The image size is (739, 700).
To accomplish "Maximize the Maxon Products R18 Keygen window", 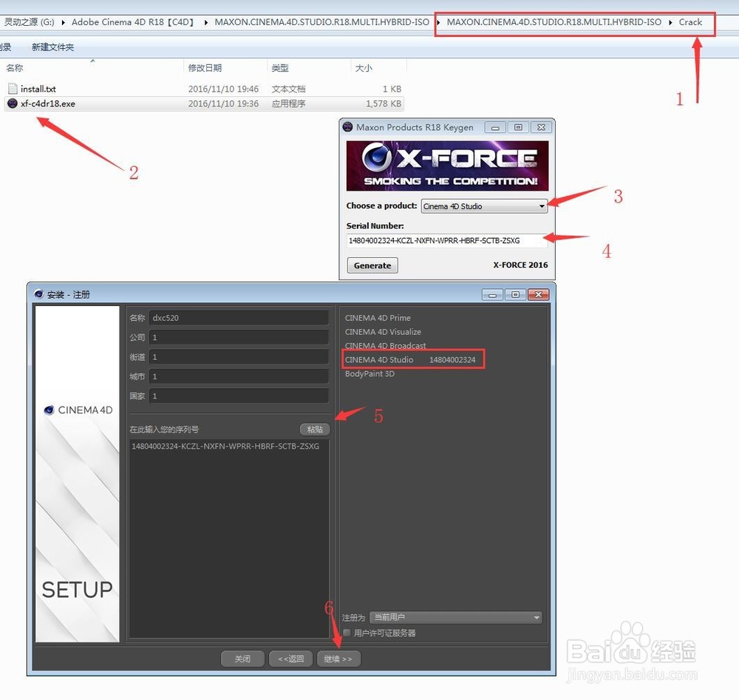I will 518,127.
